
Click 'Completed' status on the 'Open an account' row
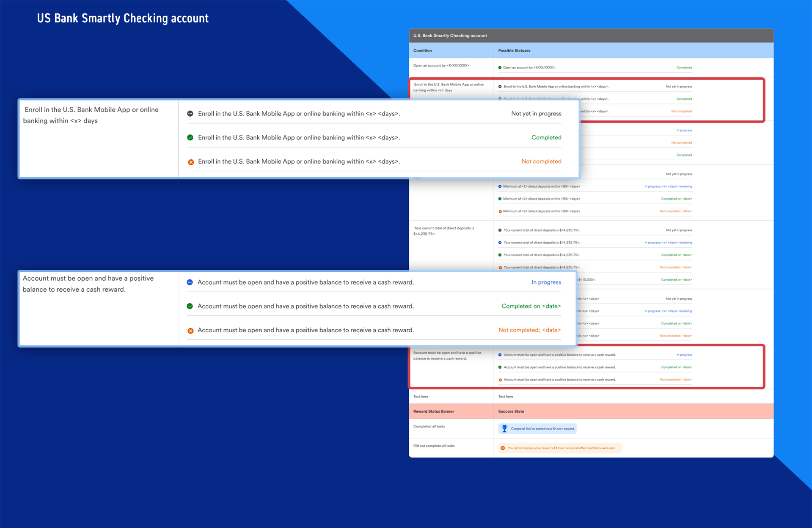pos(684,68)
